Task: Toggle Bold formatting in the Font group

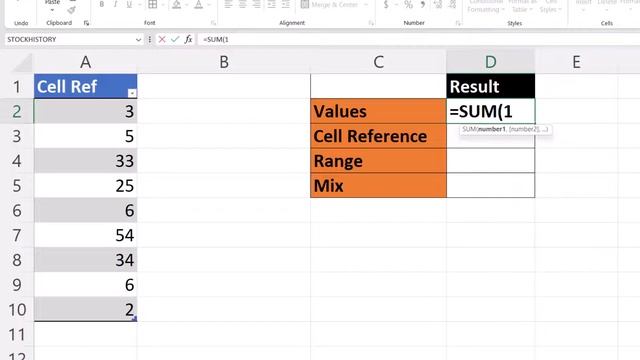Action: pyautogui.click(x=102, y=5)
